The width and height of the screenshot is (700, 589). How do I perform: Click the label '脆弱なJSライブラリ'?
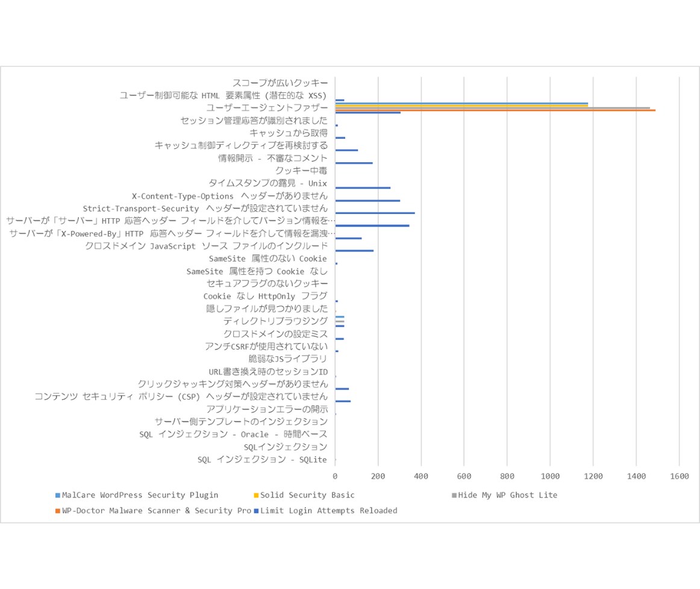[288, 359]
